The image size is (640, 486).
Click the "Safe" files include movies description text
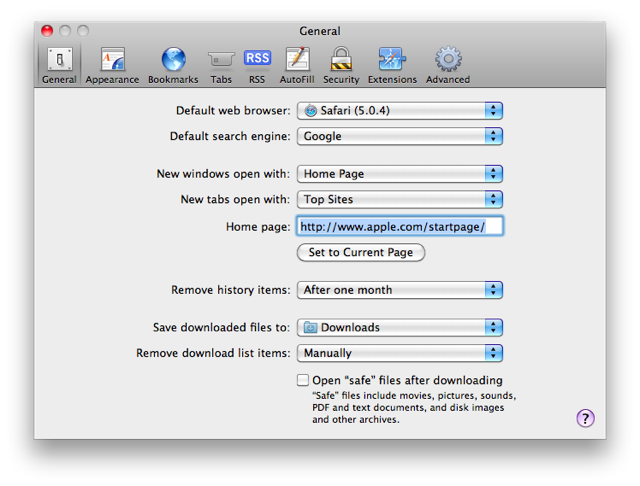point(414,408)
